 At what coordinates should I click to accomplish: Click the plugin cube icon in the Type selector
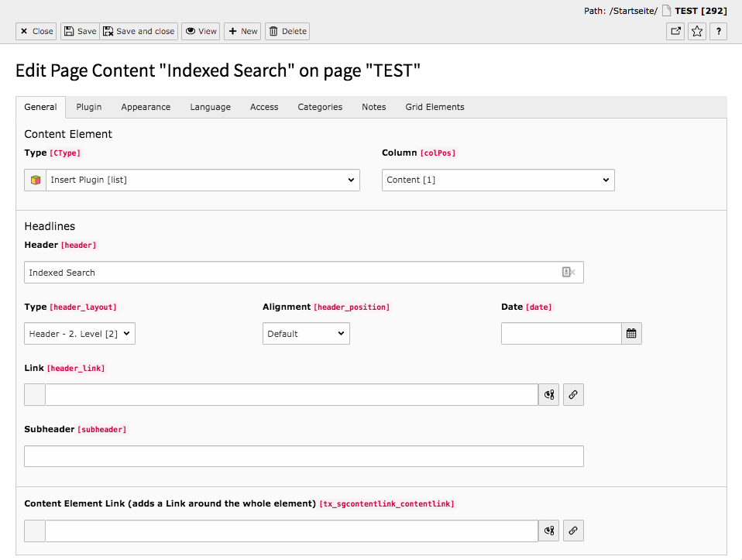point(34,180)
